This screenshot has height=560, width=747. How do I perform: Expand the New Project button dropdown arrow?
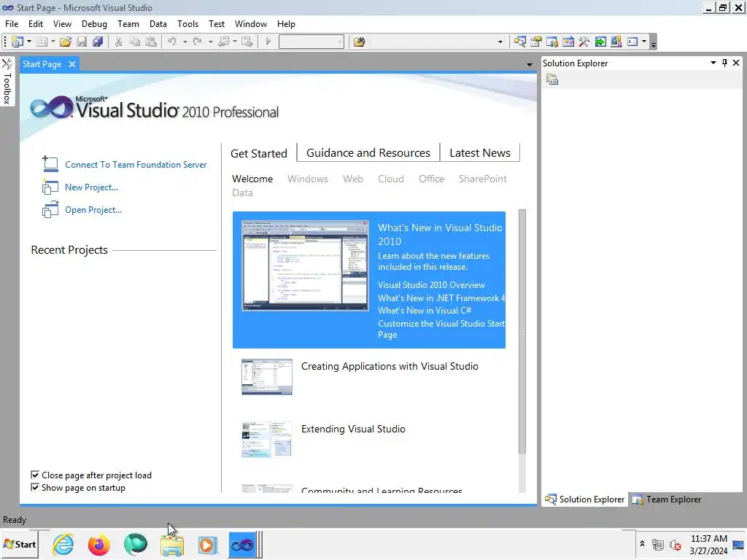pos(29,42)
